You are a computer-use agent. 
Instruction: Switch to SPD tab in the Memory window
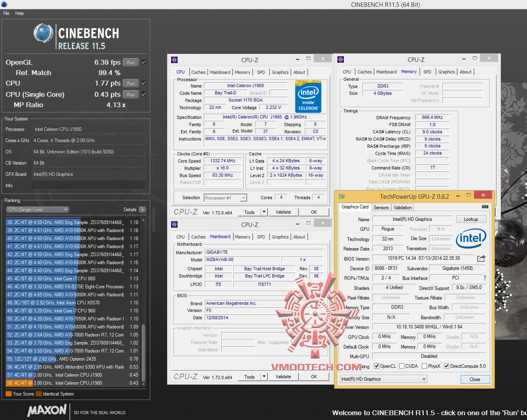[x=427, y=72]
